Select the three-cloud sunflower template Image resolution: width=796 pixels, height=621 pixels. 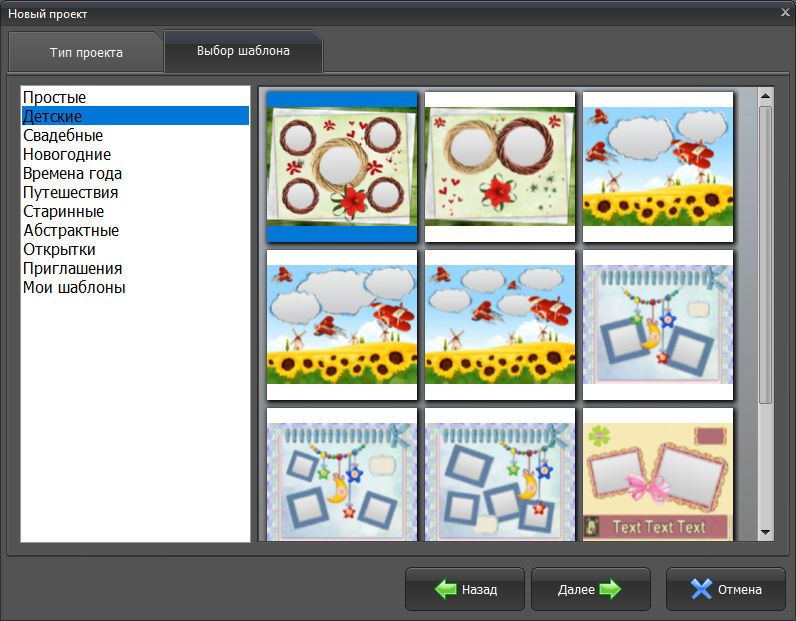342,325
